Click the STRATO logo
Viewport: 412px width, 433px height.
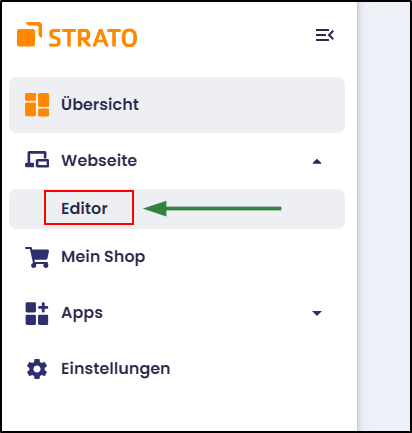coord(77,35)
